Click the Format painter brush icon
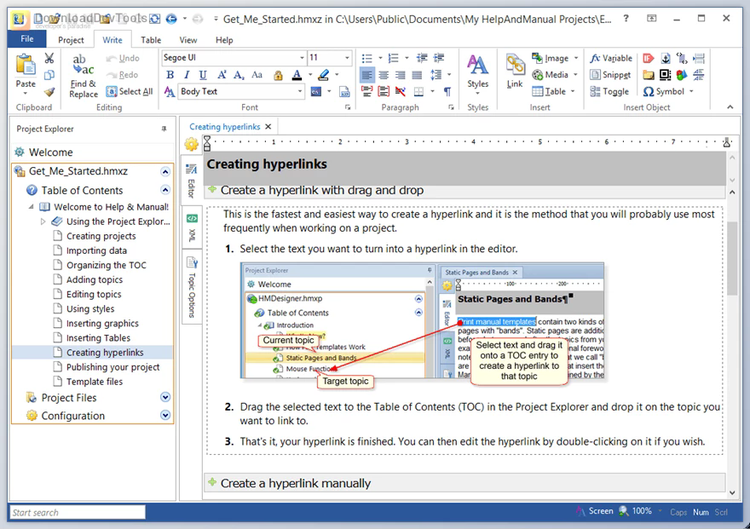This screenshot has height=529, width=750. (x=49, y=91)
